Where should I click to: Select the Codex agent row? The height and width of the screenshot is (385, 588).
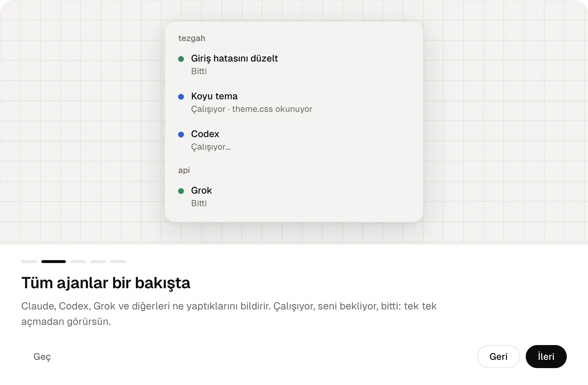(294, 140)
